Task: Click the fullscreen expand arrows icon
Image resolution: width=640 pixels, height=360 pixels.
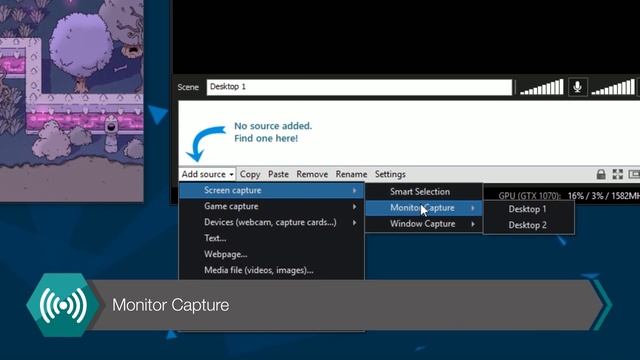Action: coord(618,174)
